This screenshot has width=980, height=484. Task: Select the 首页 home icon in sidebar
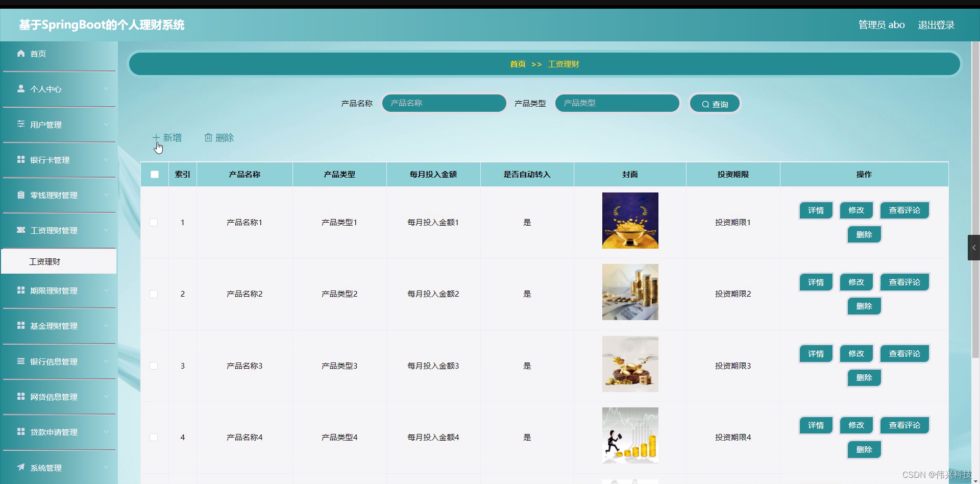[x=21, y=54]
